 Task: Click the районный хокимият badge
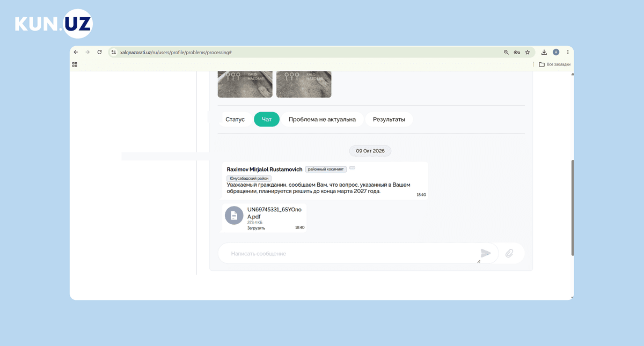[326, 169]
